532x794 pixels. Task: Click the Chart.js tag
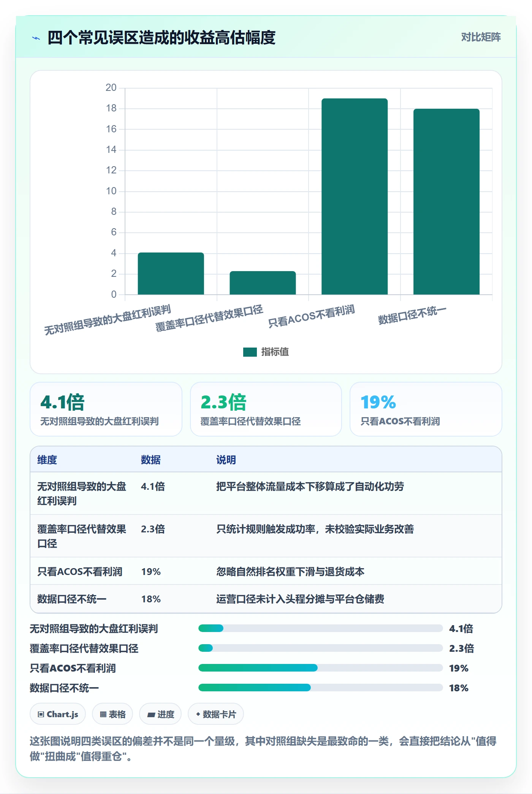click(x=58, y=714)
